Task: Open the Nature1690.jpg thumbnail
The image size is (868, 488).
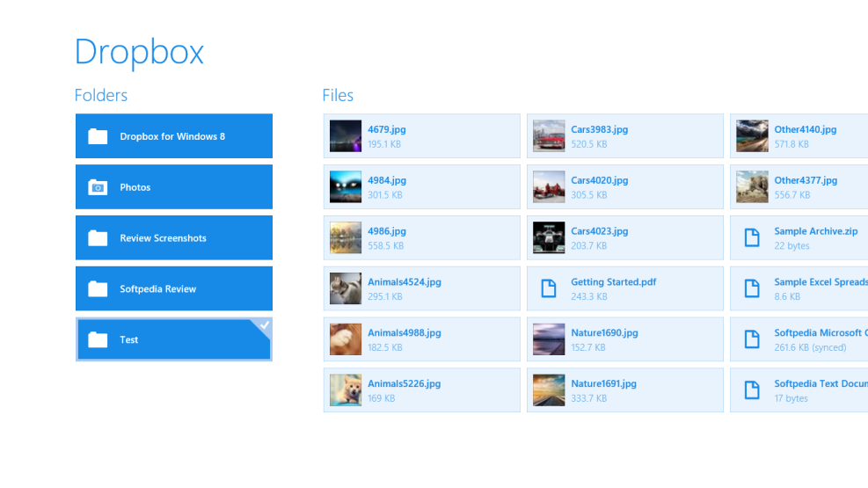Action: coord(549,339)
